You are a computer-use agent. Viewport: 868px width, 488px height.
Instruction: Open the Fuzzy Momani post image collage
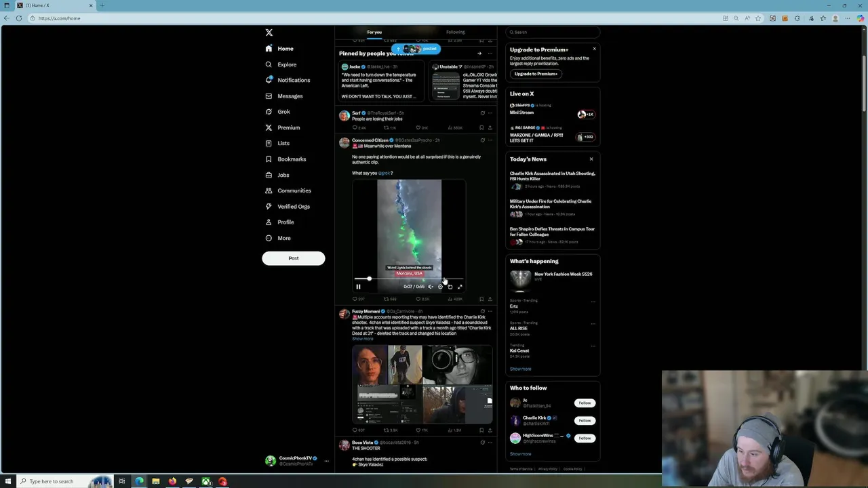(422, 384)
